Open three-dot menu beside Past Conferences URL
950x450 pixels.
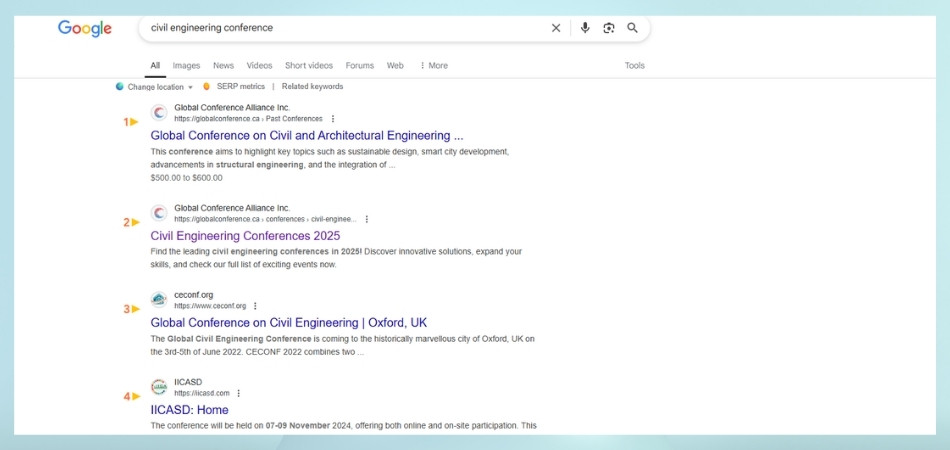[332, 119]
